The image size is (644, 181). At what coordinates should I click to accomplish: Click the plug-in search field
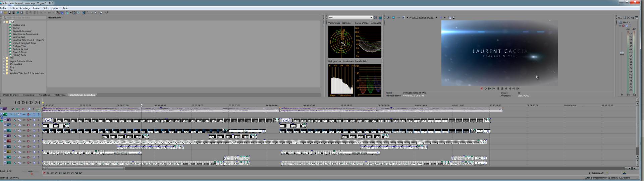(24, 17)
